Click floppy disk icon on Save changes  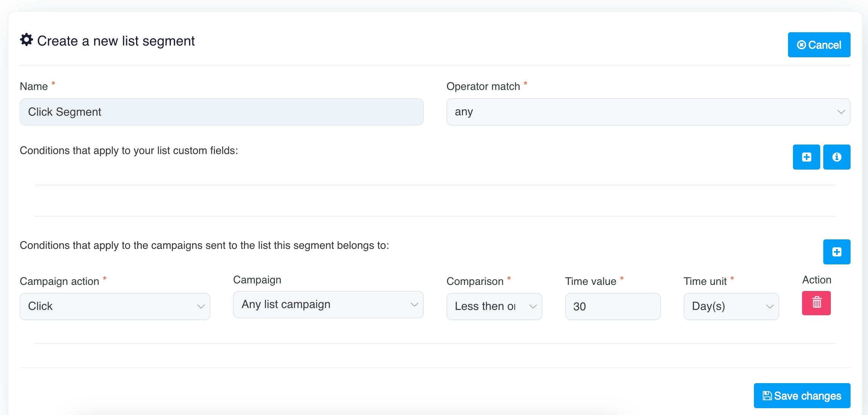tap(767, 396)
